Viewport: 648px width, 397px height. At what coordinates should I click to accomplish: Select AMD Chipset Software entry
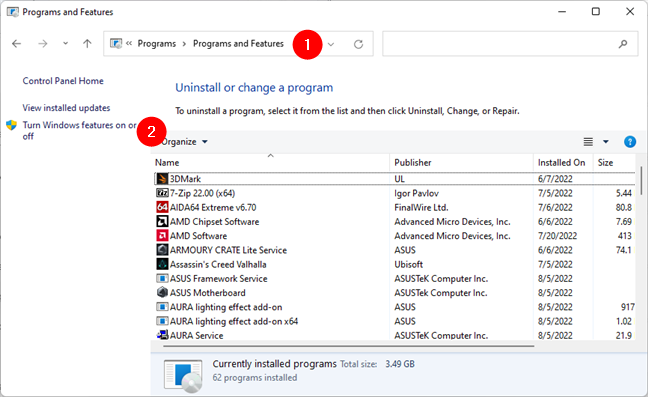(x=395, y=221)
